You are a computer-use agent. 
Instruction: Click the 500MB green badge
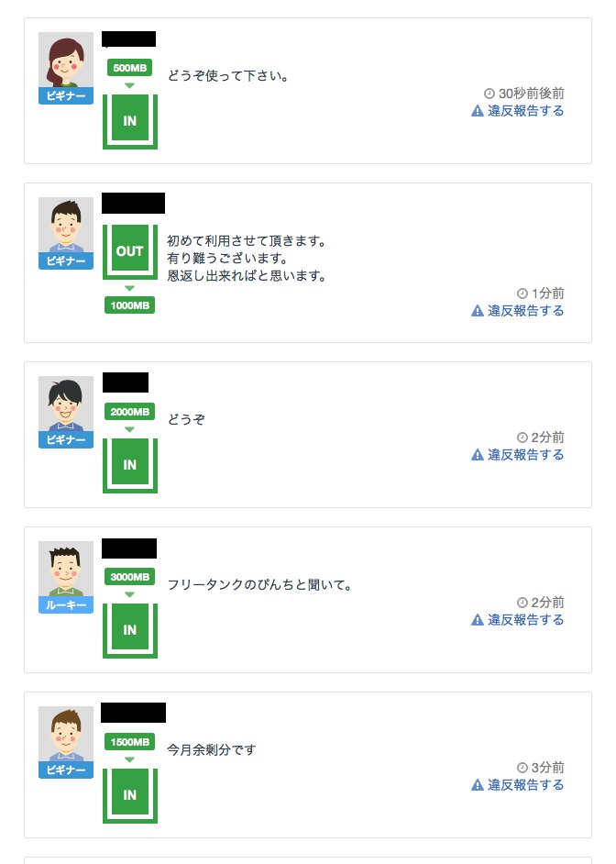(129, 68)
